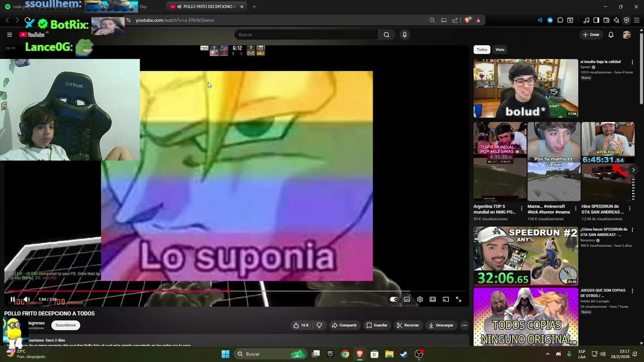Screen dimensions: 644x362
Task: Open options for 'Hice SPEEDRUN de GTA' short
Action: [x=629, y=208]
